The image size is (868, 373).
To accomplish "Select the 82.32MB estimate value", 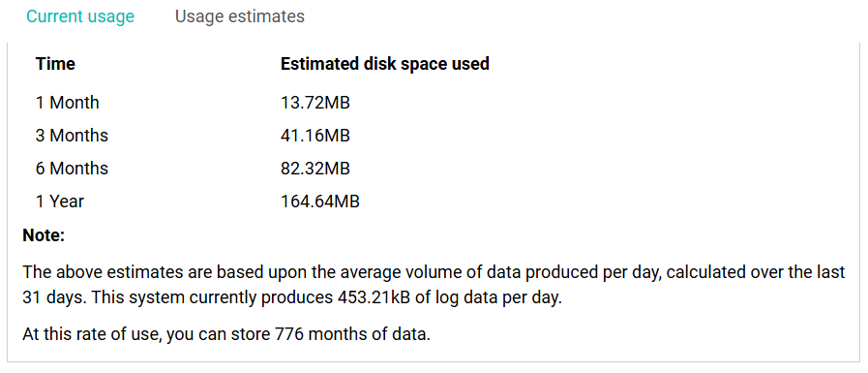I will [315, 168].
